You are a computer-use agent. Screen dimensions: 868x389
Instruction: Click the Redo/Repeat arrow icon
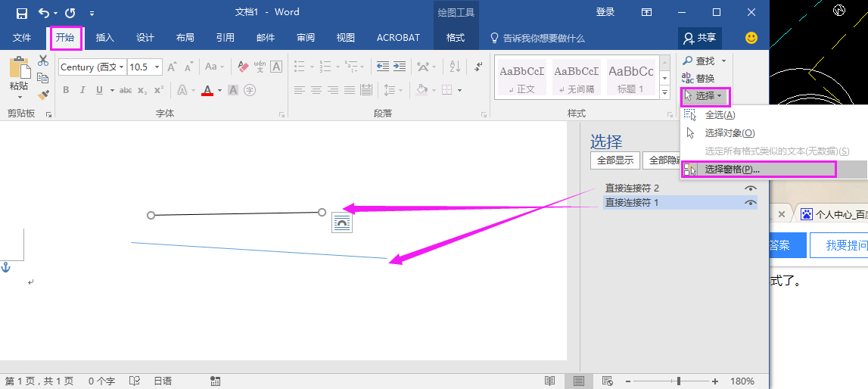click(x=70, y=12)
